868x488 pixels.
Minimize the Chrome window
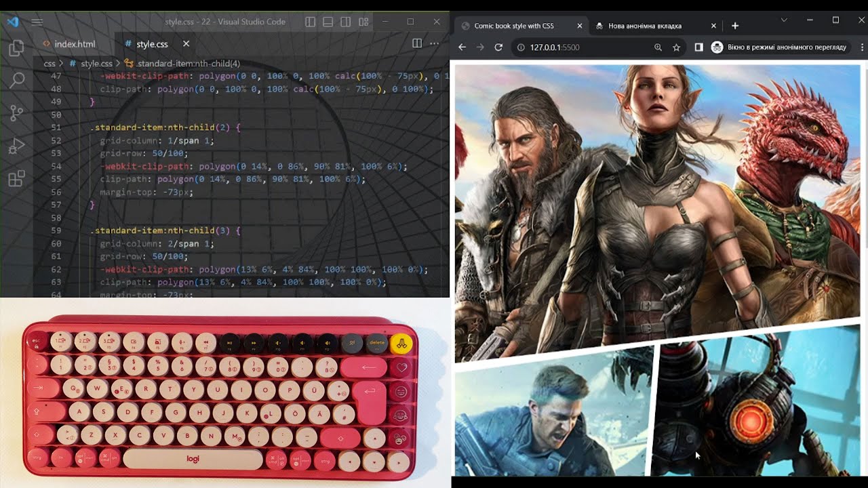coord(810,20)
